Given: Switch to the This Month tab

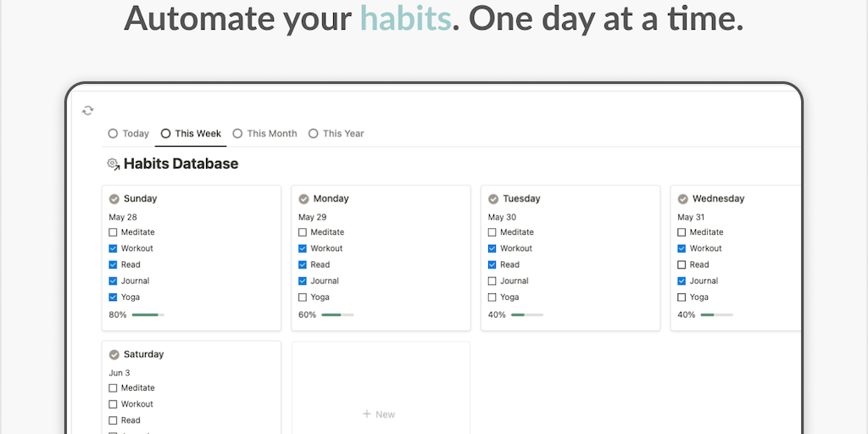Looking at the screenshot, I should click(265, 133).
